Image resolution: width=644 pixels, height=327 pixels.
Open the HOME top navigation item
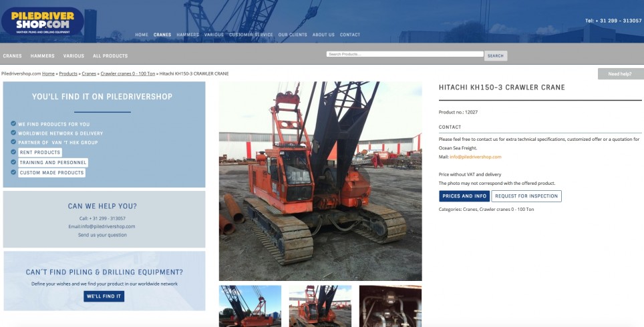[142, 35]
